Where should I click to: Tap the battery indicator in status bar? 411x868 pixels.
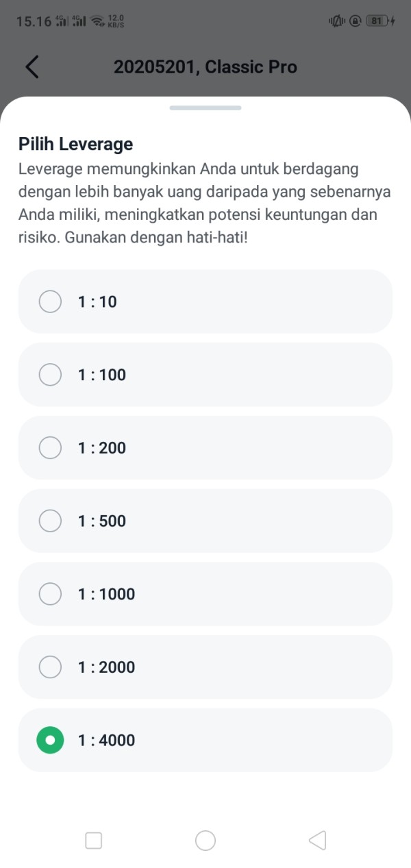tap(377, 21)
